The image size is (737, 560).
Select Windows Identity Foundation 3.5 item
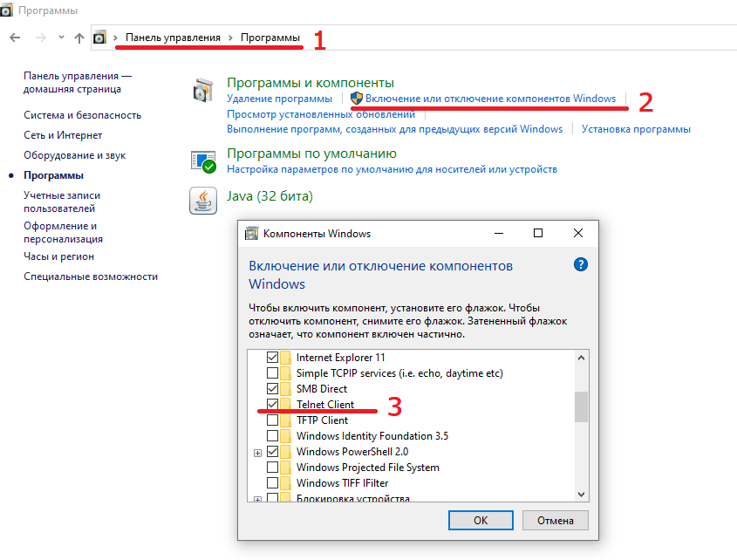(372, 436)
